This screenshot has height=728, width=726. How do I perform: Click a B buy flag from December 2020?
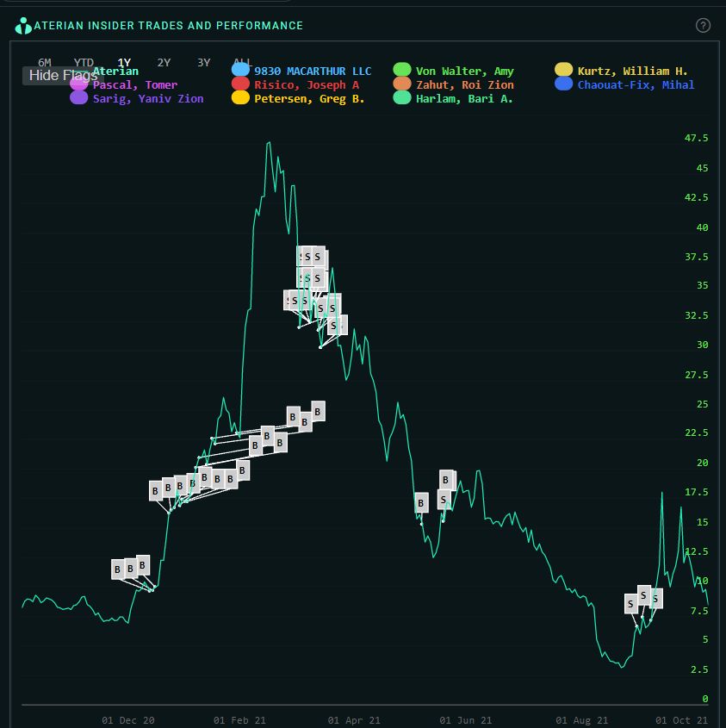coord(118,569)
